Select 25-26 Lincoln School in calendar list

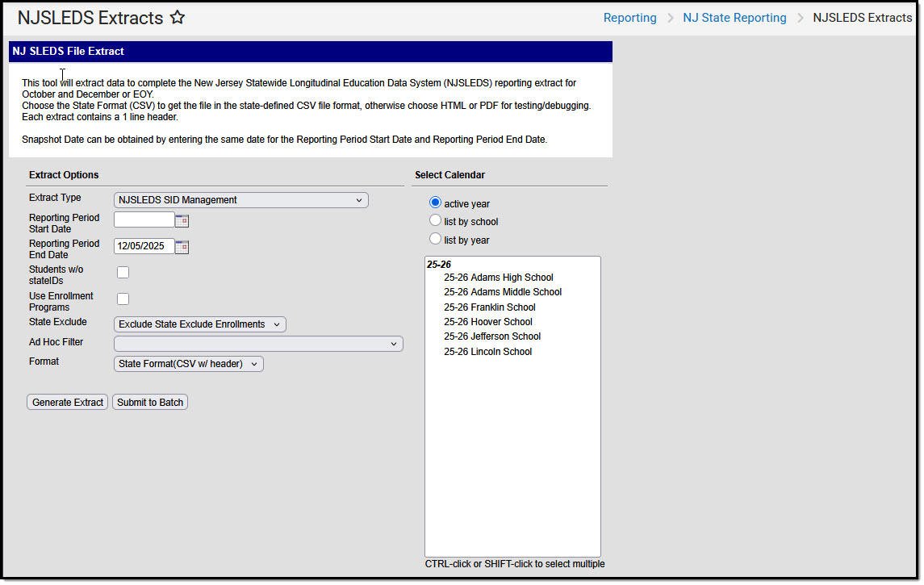[x=487, y=351]
